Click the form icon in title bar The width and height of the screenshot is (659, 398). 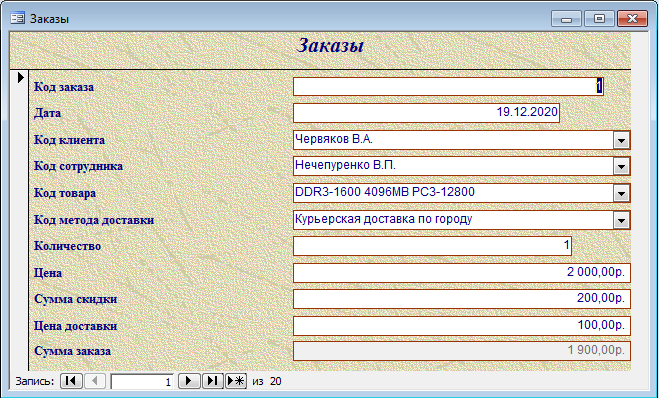point(17,18)
